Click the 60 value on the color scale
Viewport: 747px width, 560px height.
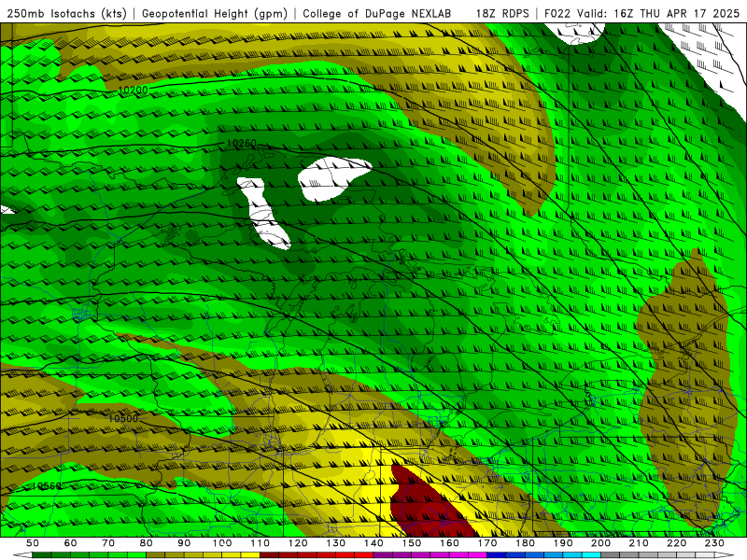(x=70, y=543)
